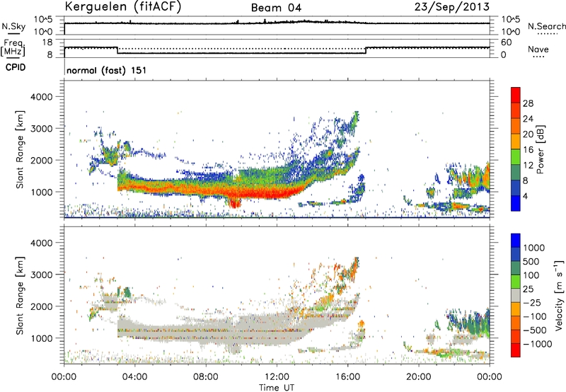
Task: Select the N.Sky legend label
Action: click(x=13, y=26)
